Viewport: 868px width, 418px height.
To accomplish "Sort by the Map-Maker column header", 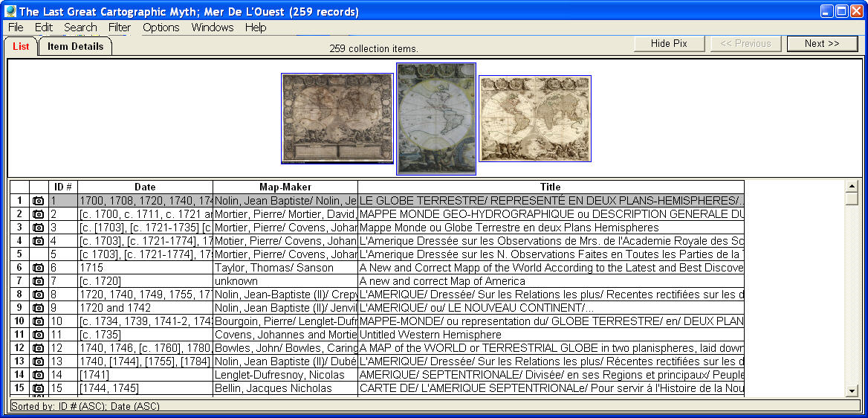I will (x=285, y=187).
